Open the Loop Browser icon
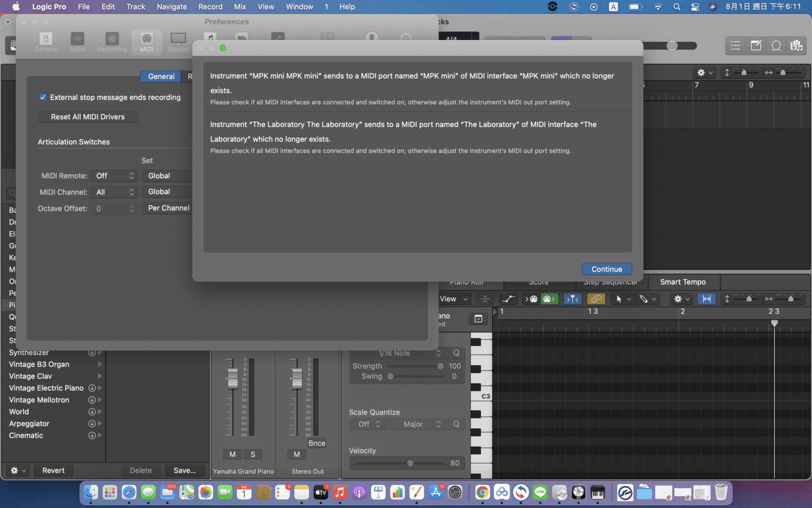The width and height of the screenshot is (812, 508). pyautogui.click(x=776, y=46)
